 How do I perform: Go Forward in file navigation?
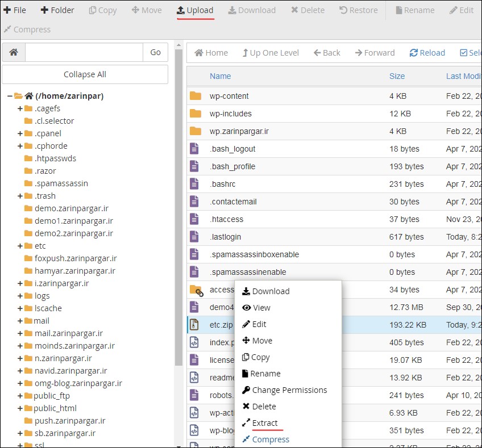coord(375,53)
